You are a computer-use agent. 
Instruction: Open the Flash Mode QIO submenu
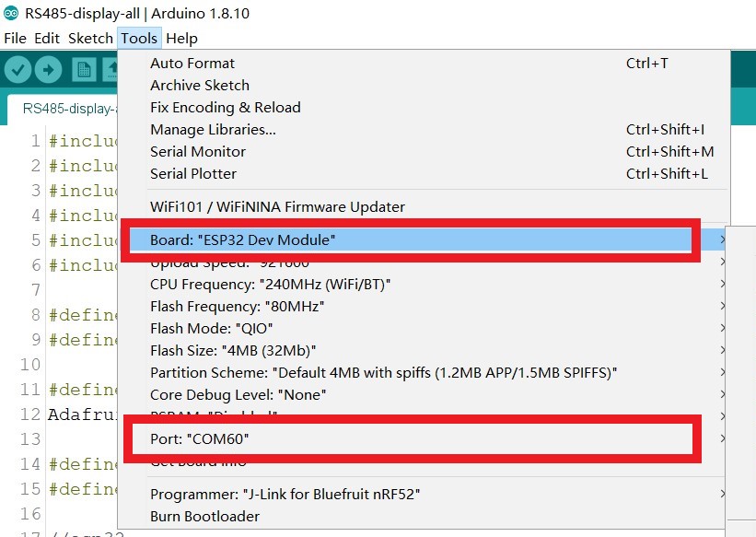(x=422, y=329)
